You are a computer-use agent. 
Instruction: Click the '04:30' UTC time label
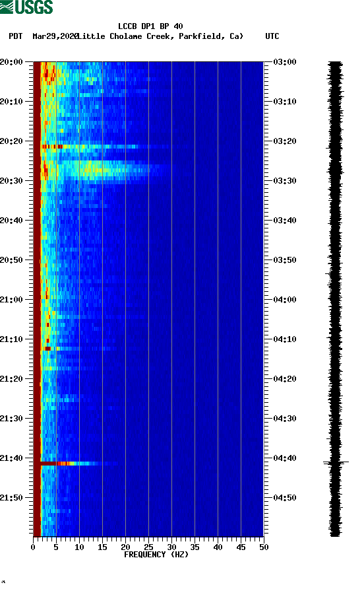tap(285, 419)
